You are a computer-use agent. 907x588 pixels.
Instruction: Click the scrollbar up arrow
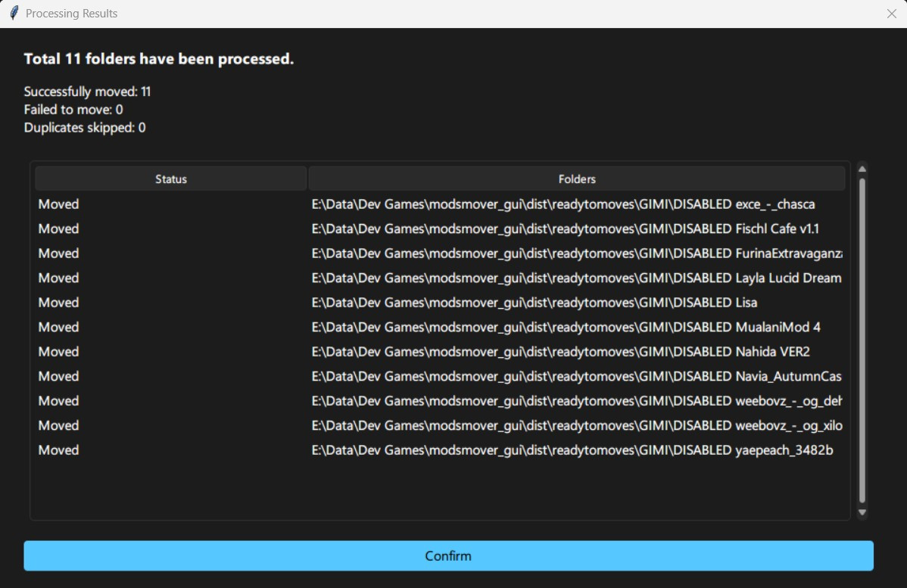tap(862, 168)
